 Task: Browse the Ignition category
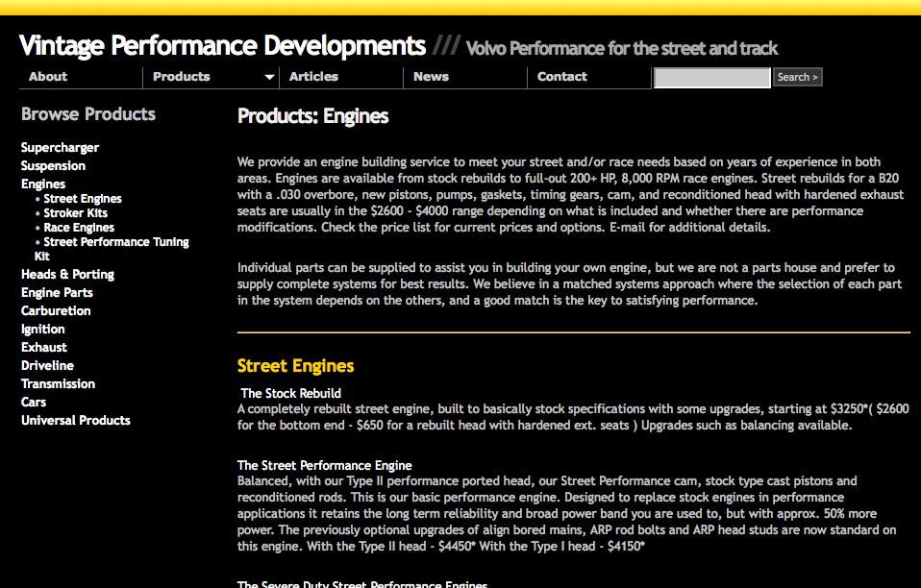[43, 330]
